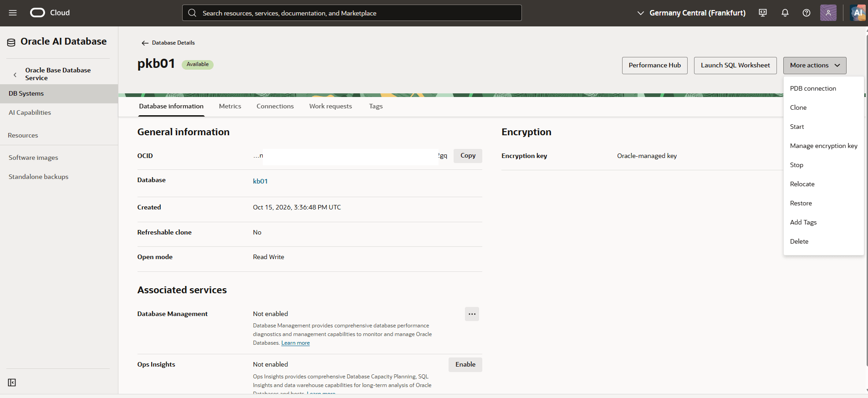868x398 pixels.
Task: Open Standalone backups in sidebar
Action: click(38, 177)
